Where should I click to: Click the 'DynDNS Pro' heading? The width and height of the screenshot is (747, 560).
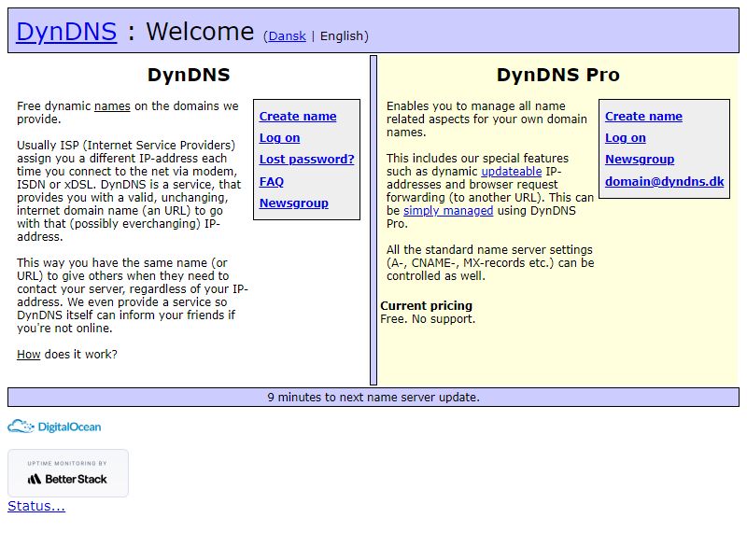(557, 75)
